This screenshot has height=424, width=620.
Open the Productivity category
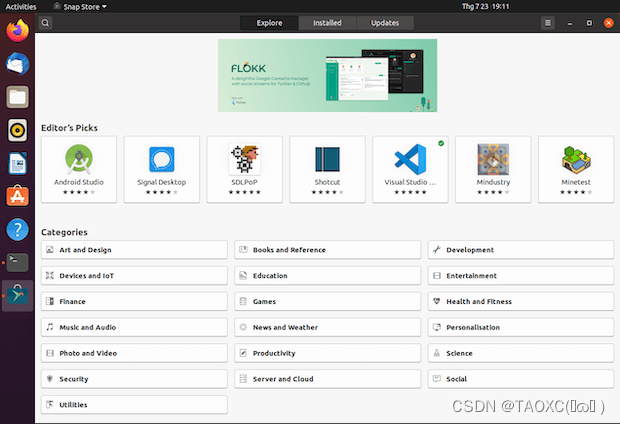point(327,353)
